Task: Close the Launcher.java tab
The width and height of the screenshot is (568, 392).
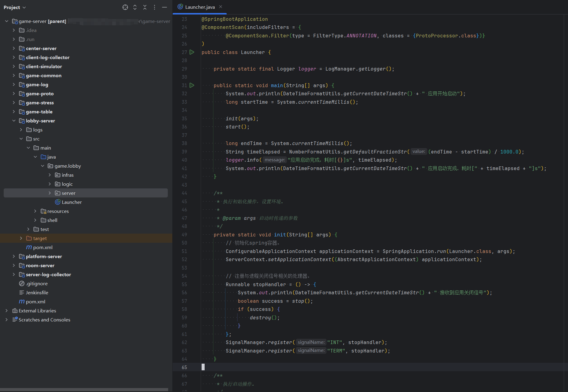Action: [x=221, y=7]
